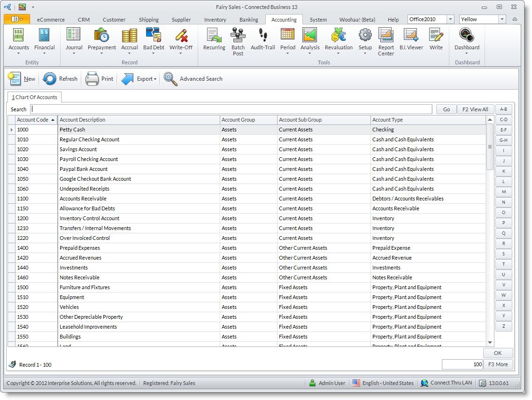Screen dimensions: 532x400
Task: Expand the Revaluation dropdown arrow
Action: [338, 53]
